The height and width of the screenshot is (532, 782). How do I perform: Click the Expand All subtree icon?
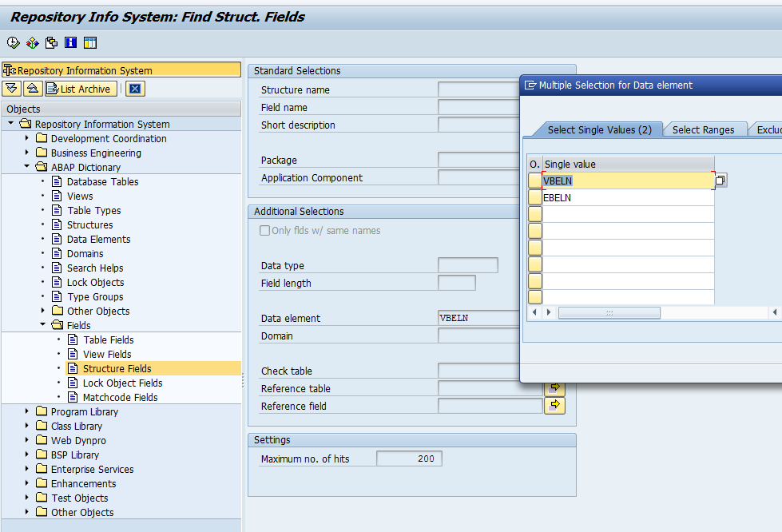point(12,89)
